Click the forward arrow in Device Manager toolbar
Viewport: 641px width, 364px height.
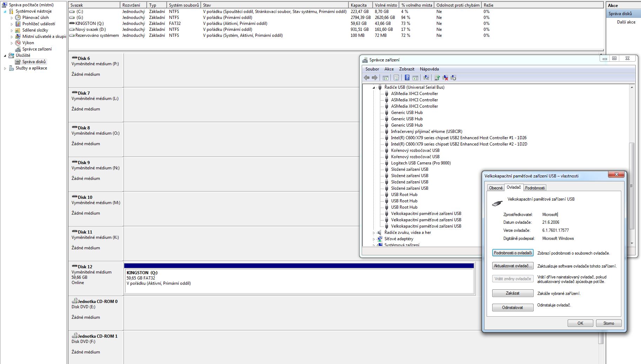pos(375,77)
